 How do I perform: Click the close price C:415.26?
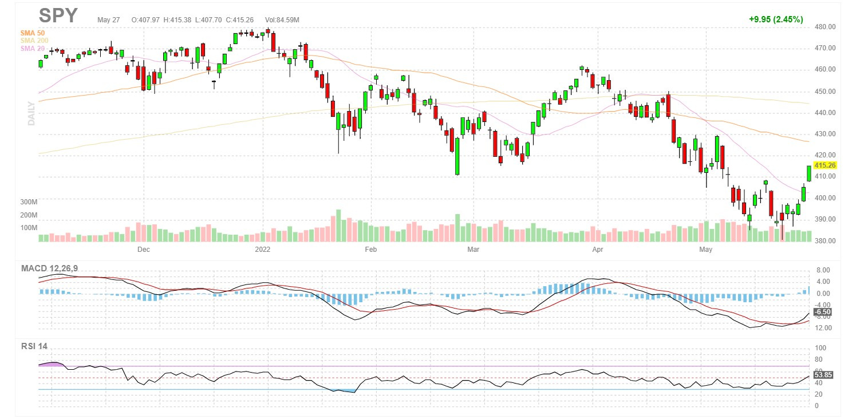tap(240, 19)
